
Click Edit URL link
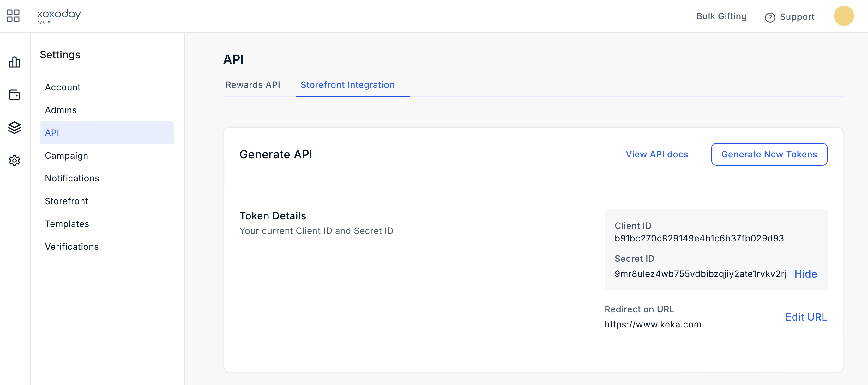[806, 317]
